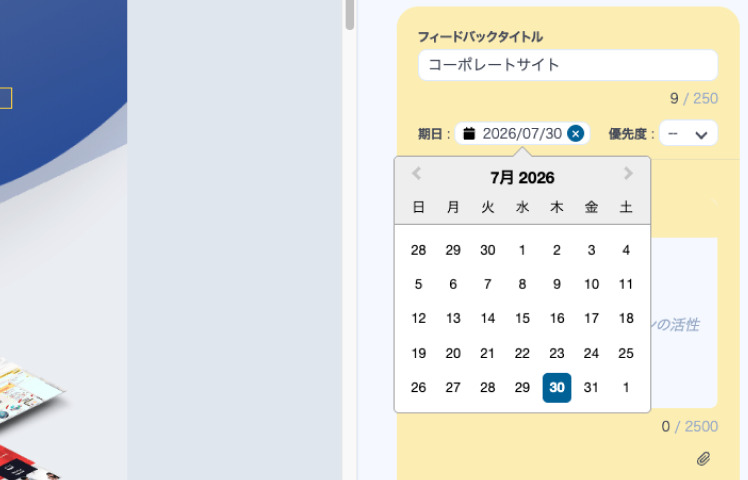Select July 19 in calendar
The width and height of the screenshot is (748, 480).
(418, 353)
